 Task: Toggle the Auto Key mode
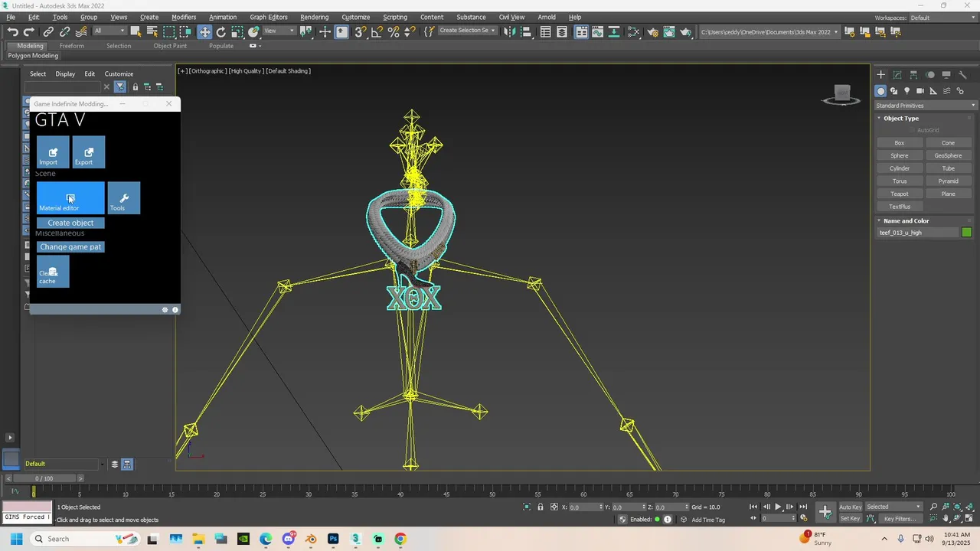click(851, 507)
